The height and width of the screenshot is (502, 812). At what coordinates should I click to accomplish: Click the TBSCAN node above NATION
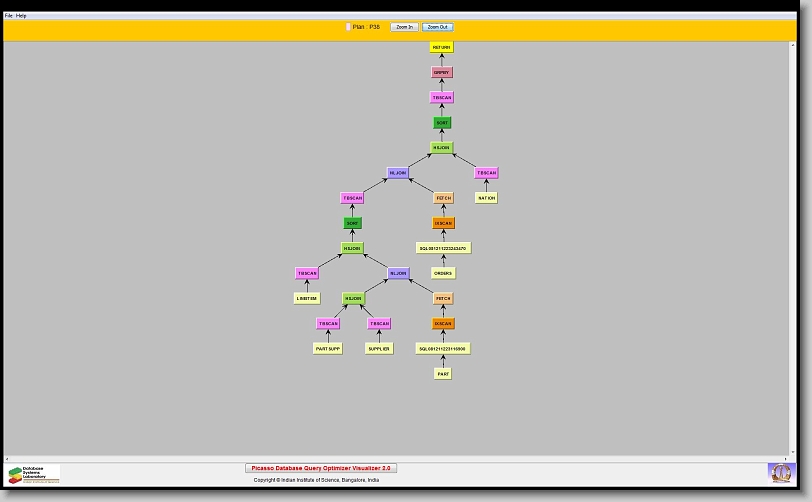486,173
